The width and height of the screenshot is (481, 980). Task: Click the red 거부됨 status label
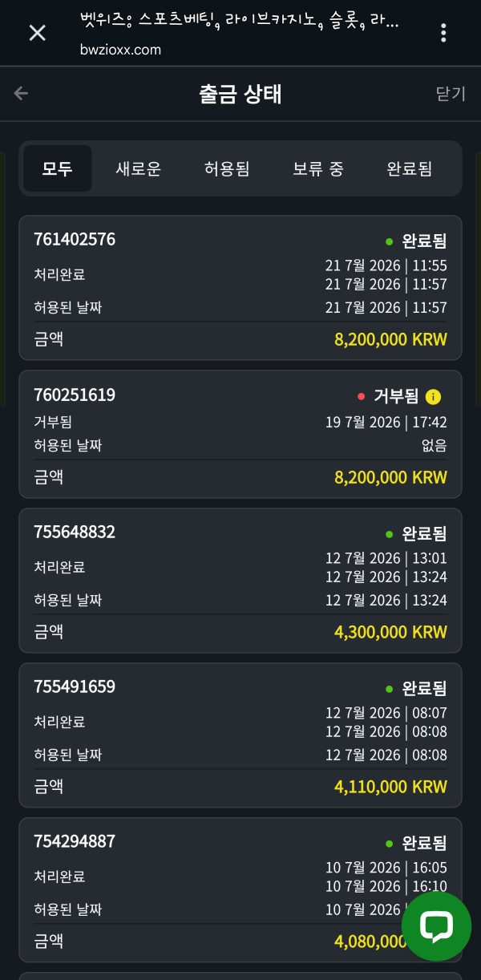coord(396,396)
